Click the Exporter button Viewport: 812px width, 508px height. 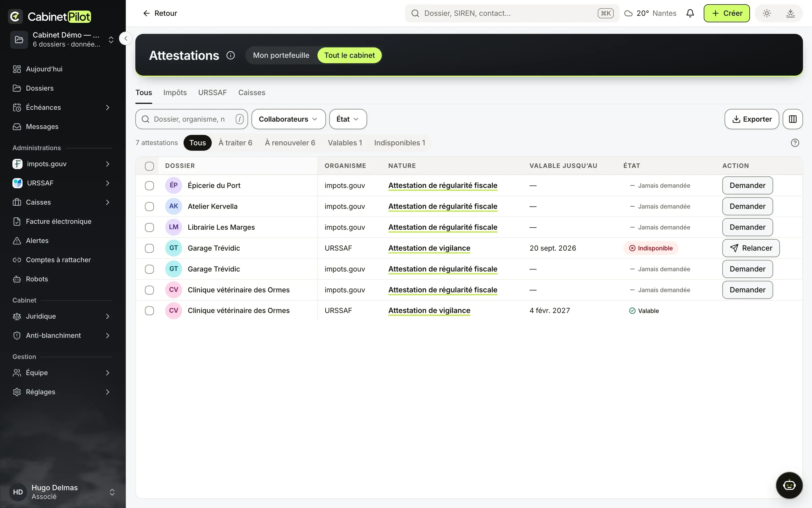[751, 119]
